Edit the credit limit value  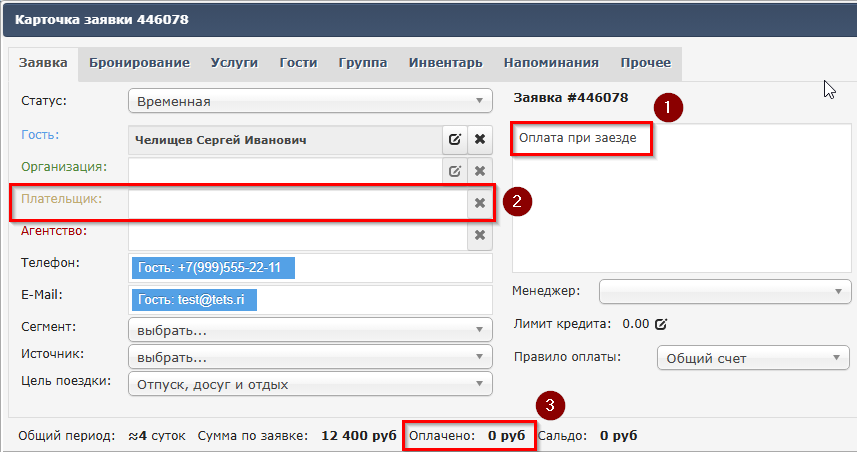point(660,324)
